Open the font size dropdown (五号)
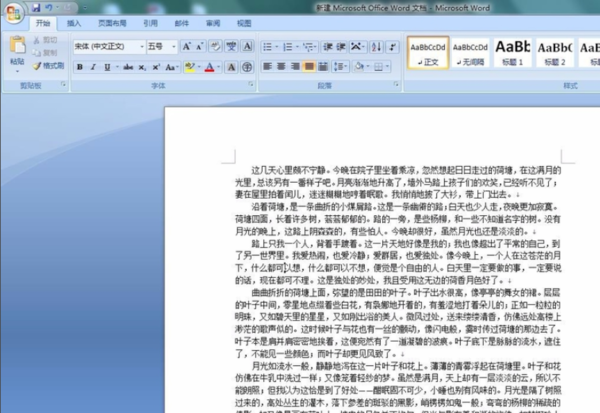This screenshot has height=413, width=600. pyautogui.click(x=174, y=47)
